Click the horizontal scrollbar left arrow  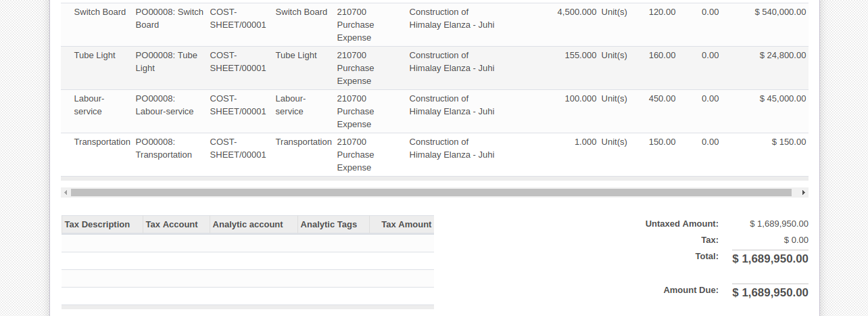point(66,193)
